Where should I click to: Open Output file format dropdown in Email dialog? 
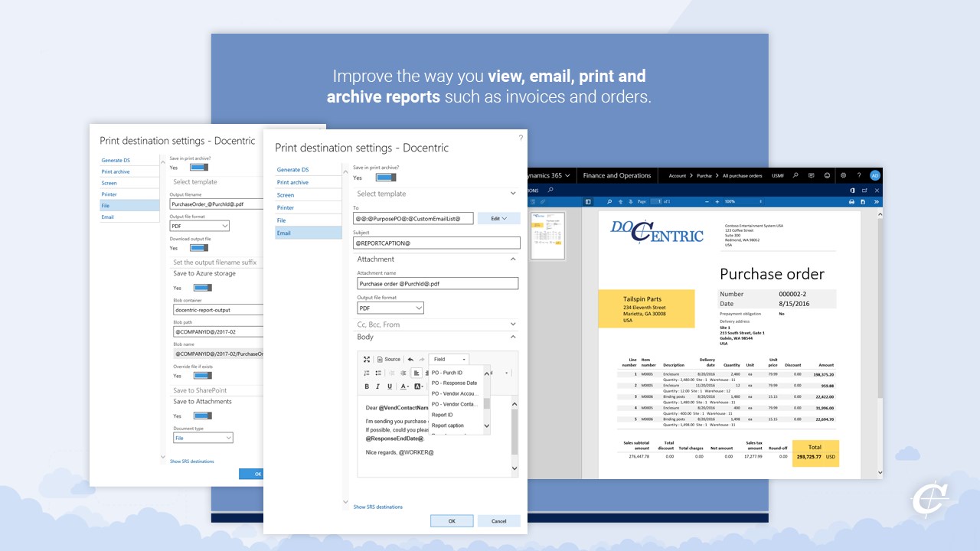390,308
